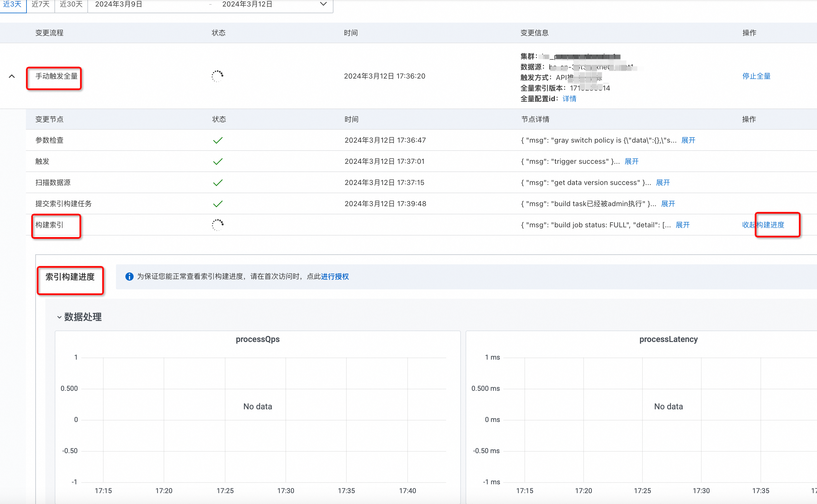Screen dimensions: 817x504
Task: Click the 进行授权 authorization link
Action: tap(335, 277)
